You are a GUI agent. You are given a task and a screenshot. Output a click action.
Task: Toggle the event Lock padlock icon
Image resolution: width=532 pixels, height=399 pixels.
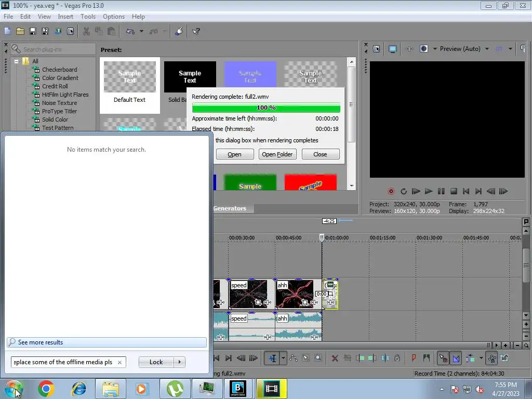(x=397, y=358)
